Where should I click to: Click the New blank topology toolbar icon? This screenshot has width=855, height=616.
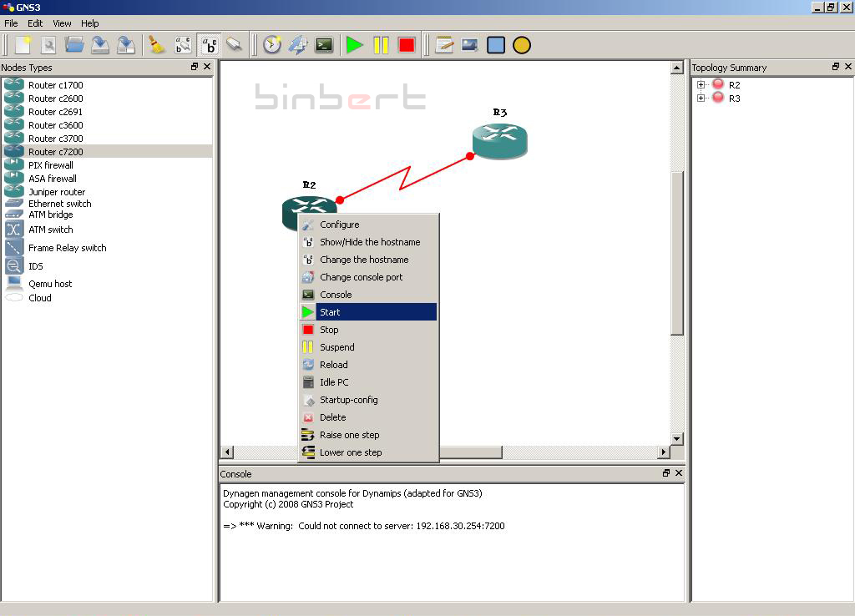23,45
